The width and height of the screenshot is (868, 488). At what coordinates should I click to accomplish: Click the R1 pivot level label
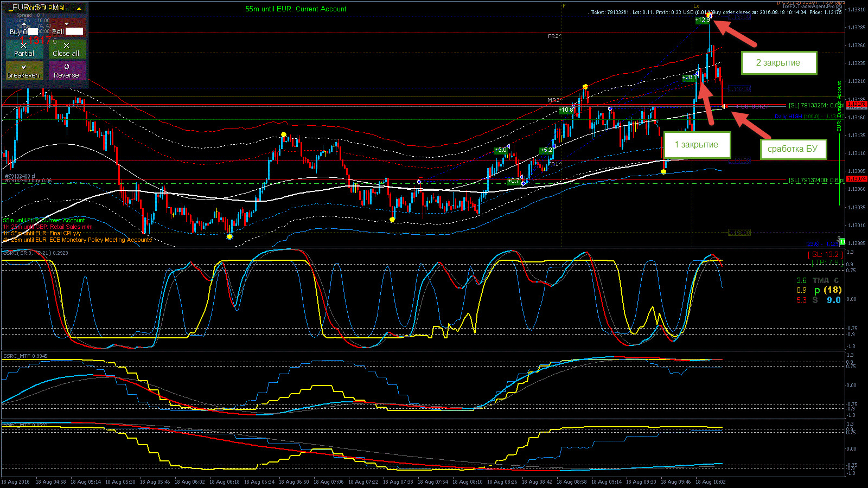pyautogui.click(x=555, y=164)
